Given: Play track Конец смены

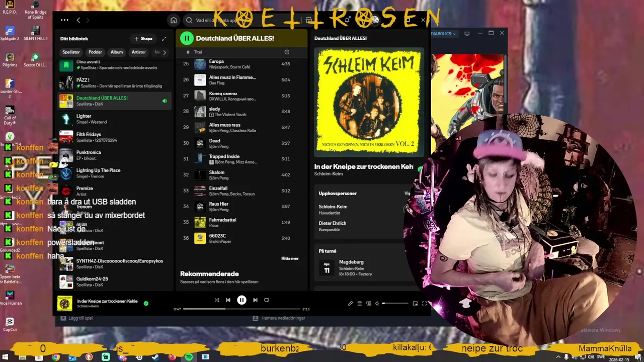Looking at the screenshot, I should click(x=243, y=96).
